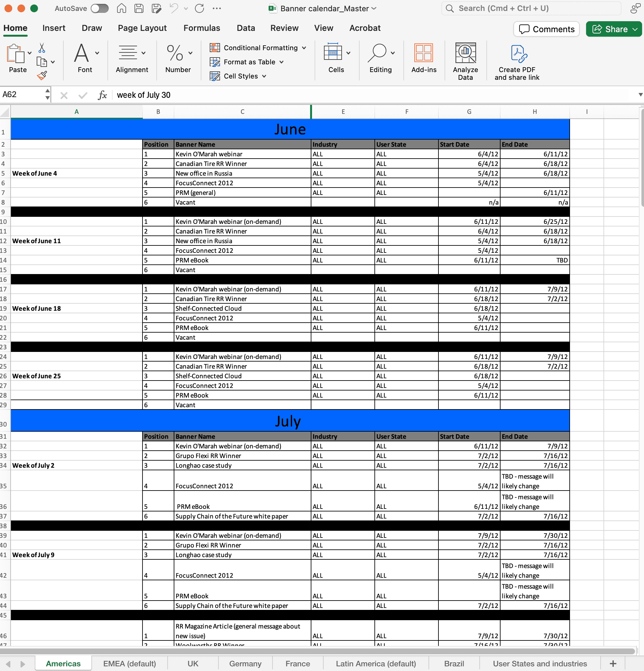Open User States and industries sheet

(x=539, y=664)
